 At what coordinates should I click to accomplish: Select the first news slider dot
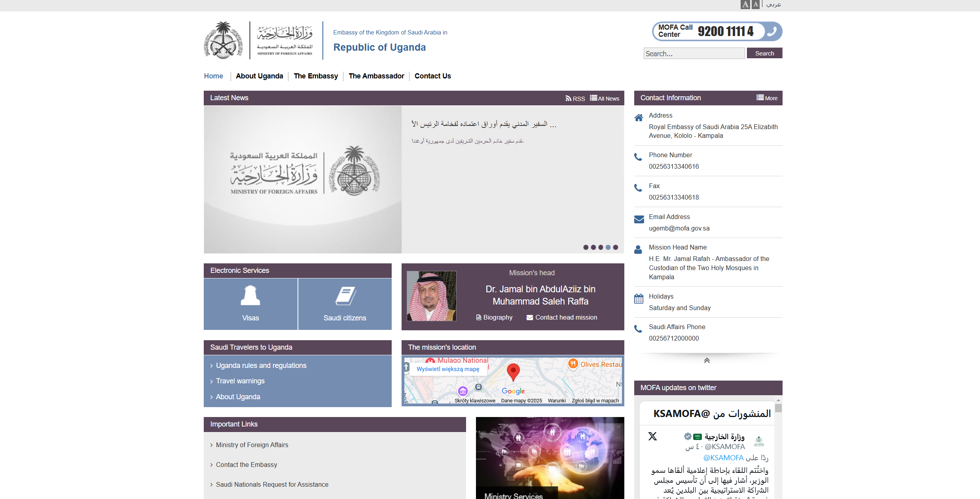[586, 247]
